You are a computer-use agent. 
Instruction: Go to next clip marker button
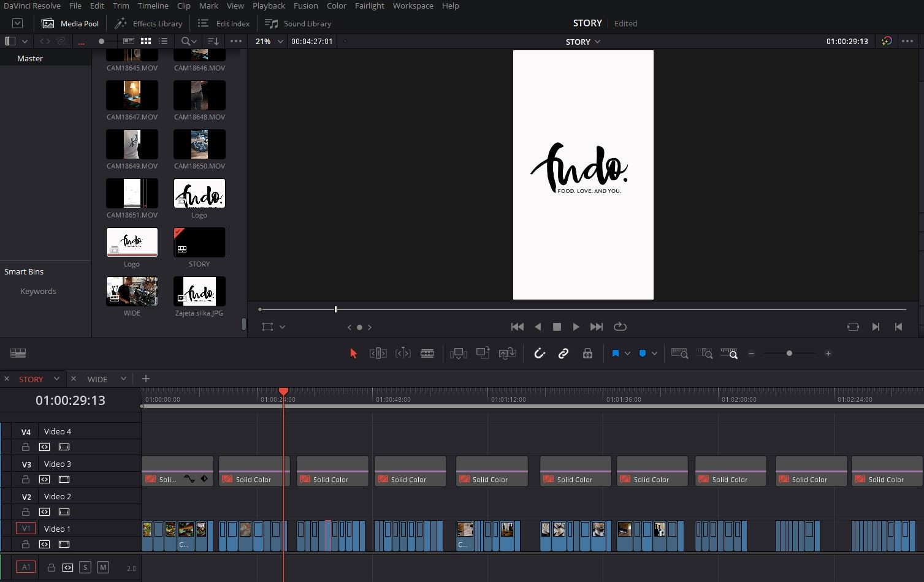coord(876,327)
